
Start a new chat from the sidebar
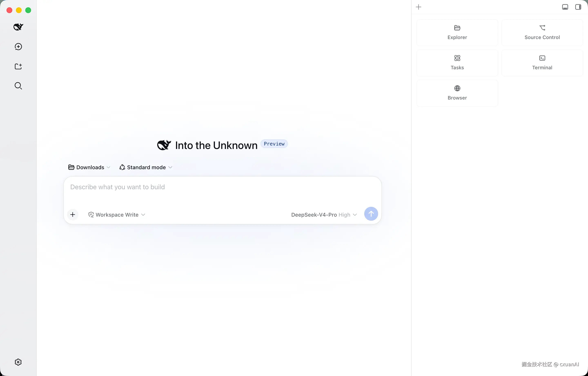click(18, 47)
